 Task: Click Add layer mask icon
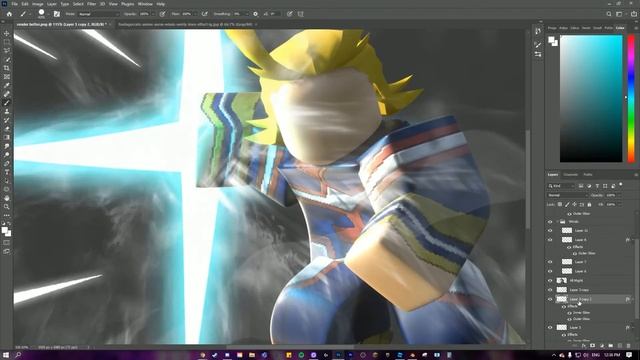(592, 346)
